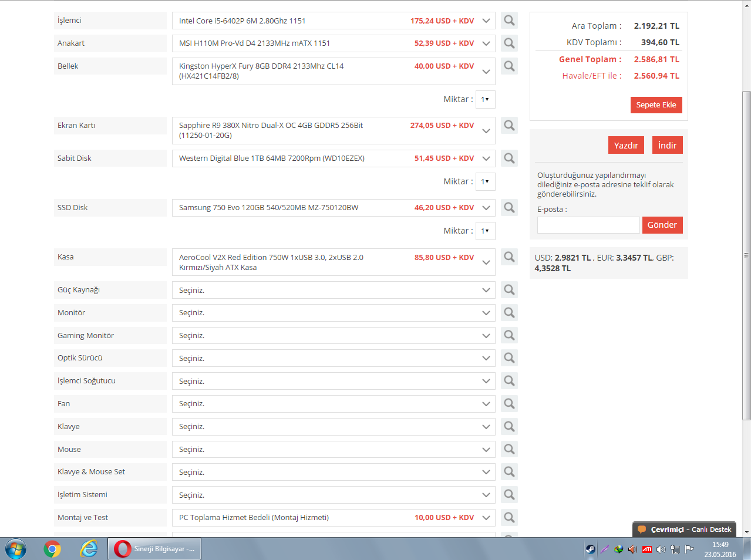
Task: Launch Google Chrome from taskbar
Action: click(52, 549)
